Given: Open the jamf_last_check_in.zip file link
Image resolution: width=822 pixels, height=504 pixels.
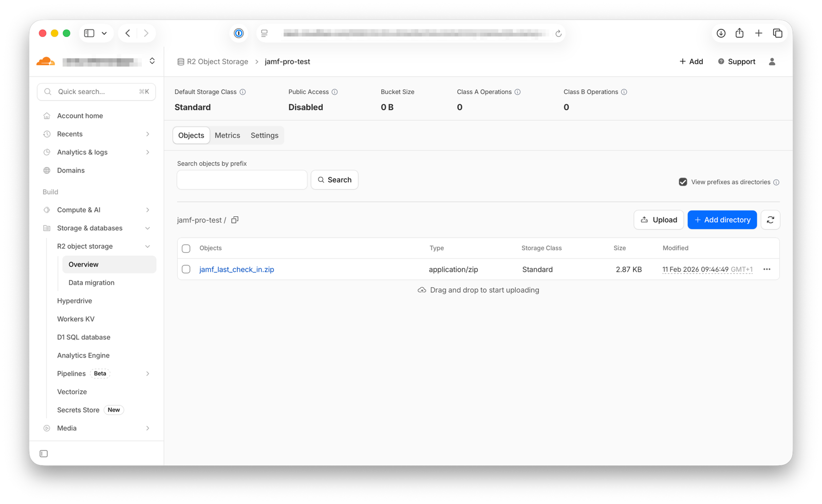Looking at the screenshot, I should (x=236, y=269).
